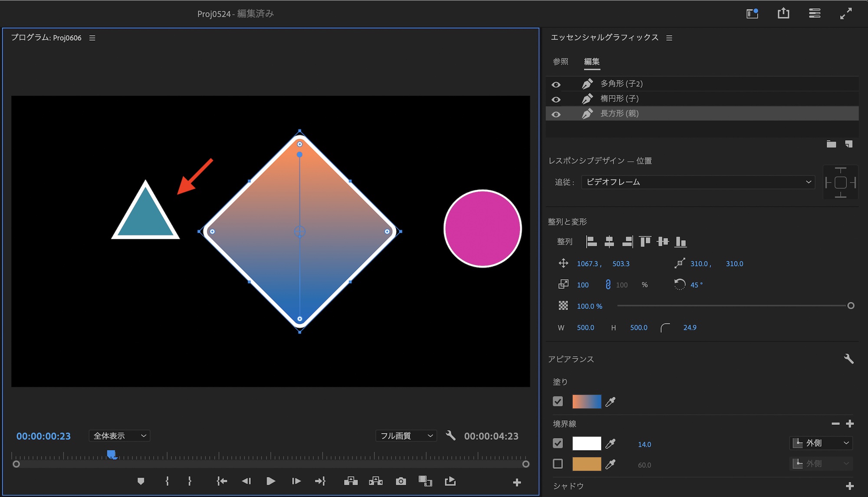Switch to the 参照 tab

tap(560, 62)
